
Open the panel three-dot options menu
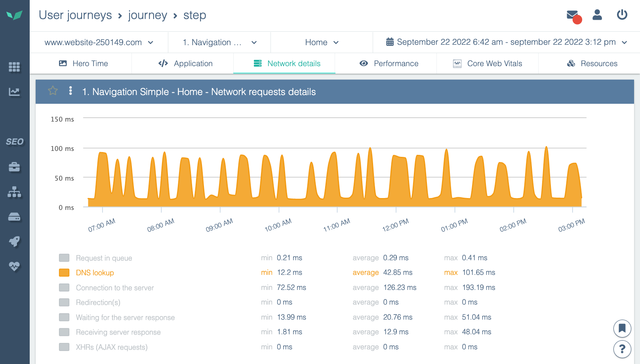pos(70,91)
